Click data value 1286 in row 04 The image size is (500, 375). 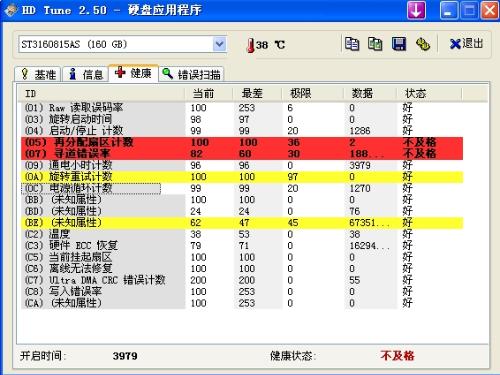click(360, 131)
